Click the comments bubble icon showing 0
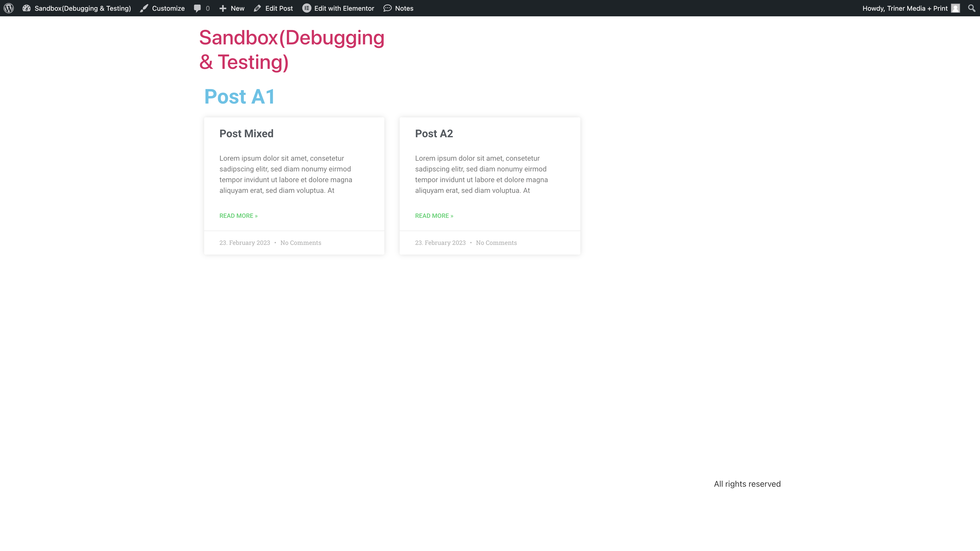 point(198,8)
